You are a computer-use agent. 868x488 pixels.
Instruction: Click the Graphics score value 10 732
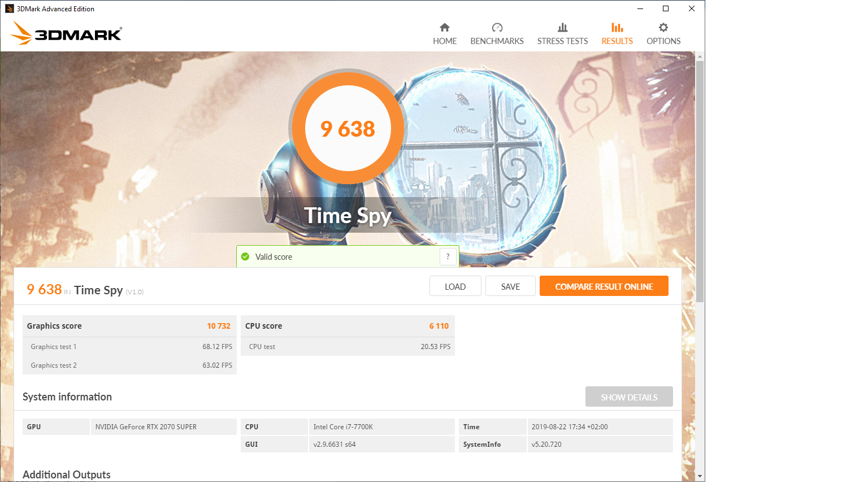click(x=219, y=326)
